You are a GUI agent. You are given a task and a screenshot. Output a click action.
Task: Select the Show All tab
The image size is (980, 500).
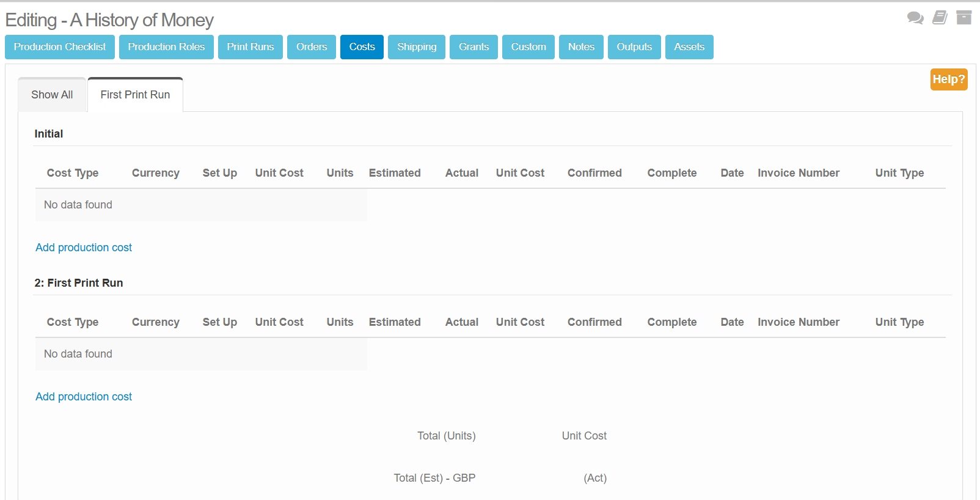pyautogui.click(x=52, y=95)
